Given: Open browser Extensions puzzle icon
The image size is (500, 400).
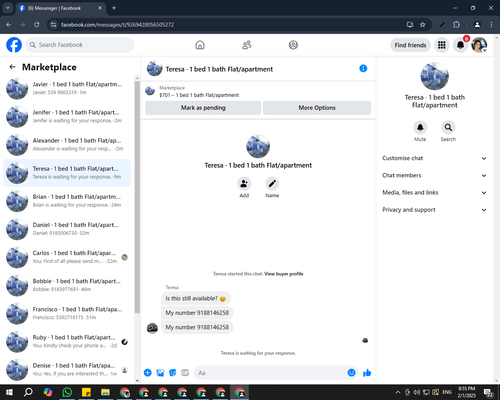Looking at the screenshot, I should (x=456, y=25).
